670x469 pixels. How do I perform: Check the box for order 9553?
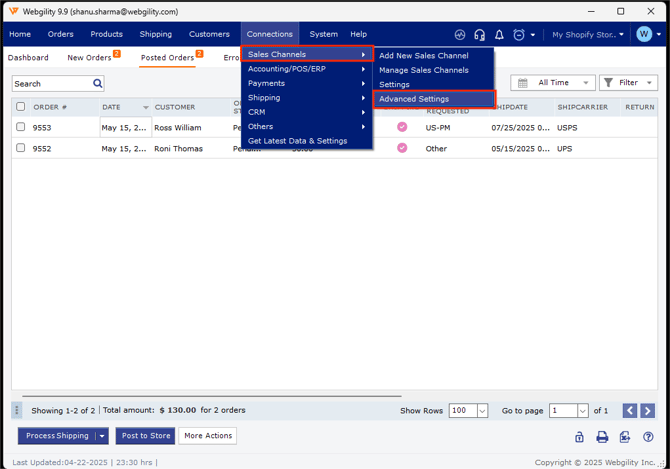click(x=21, y=127)
